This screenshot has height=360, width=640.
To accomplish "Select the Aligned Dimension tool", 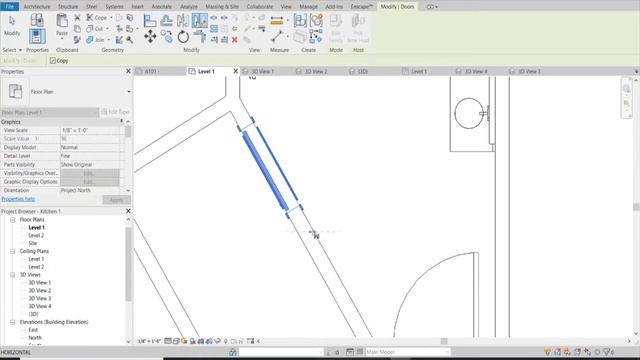I will [x=277, y=20].
